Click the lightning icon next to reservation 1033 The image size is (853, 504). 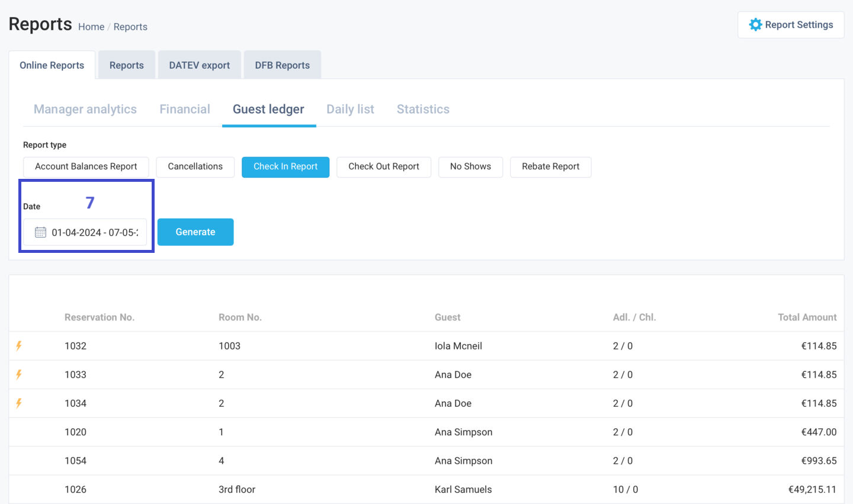click(19, 374)
